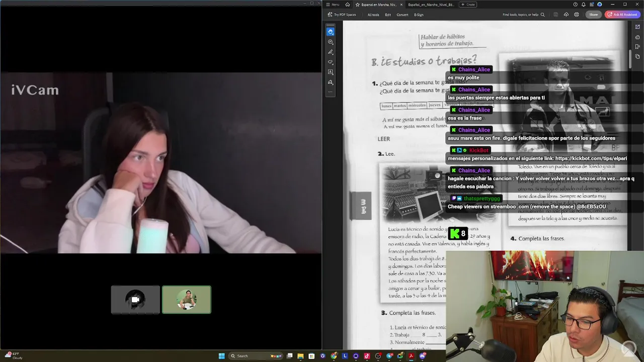Open the E-Sign menu
Viewport: 644px width, 362px height.
(x=419, y=15)
